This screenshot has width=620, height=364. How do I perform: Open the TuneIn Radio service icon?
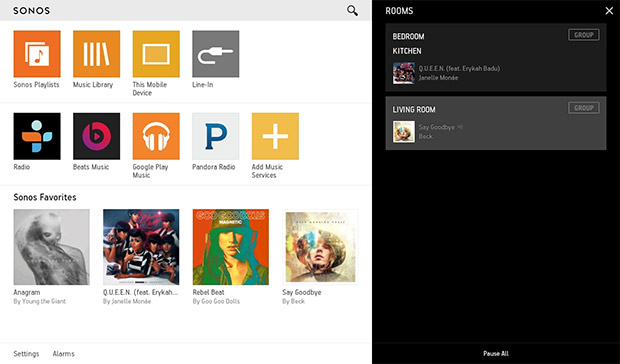[x=37, y=136]
